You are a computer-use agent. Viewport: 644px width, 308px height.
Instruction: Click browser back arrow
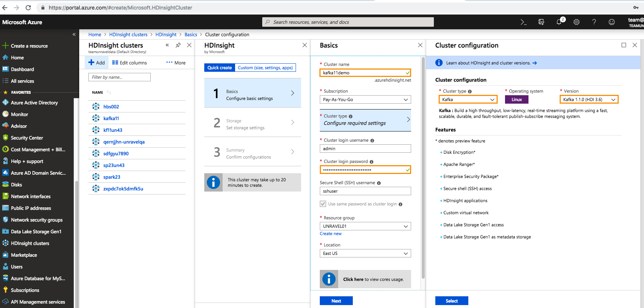coord(4,7)
